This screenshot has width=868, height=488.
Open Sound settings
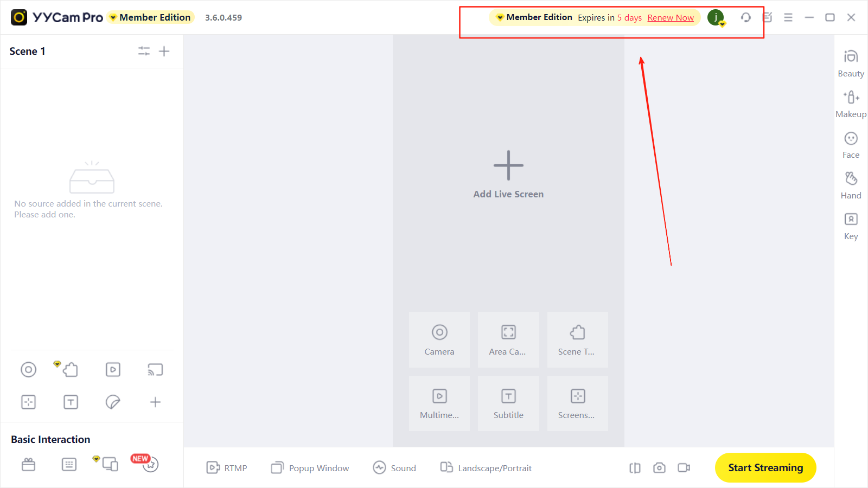(x=394, y=468)
